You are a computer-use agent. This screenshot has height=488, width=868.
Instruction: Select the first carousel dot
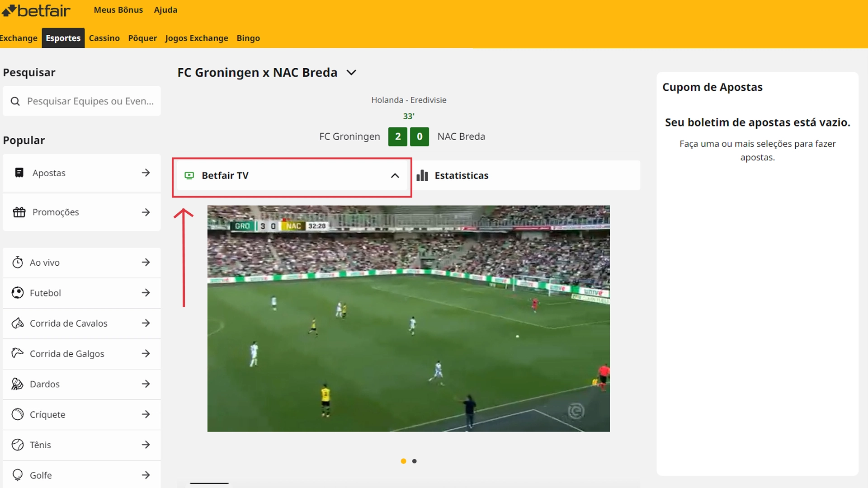[x=403, y=461]
